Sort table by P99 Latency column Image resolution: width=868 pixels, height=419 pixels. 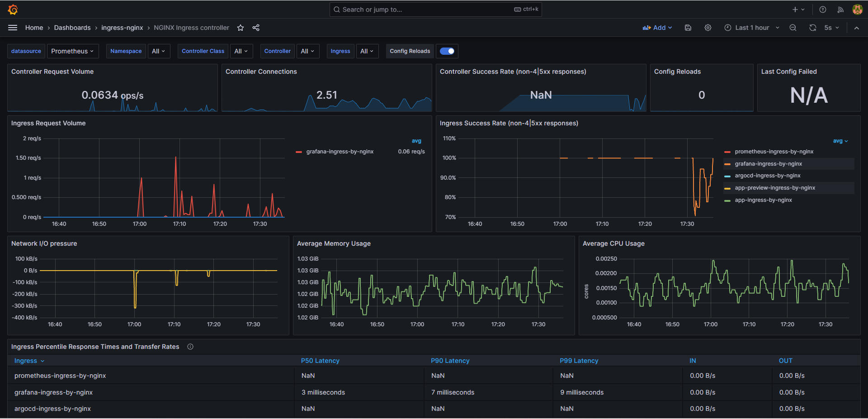pyautogui.click(x=579, y=361)
